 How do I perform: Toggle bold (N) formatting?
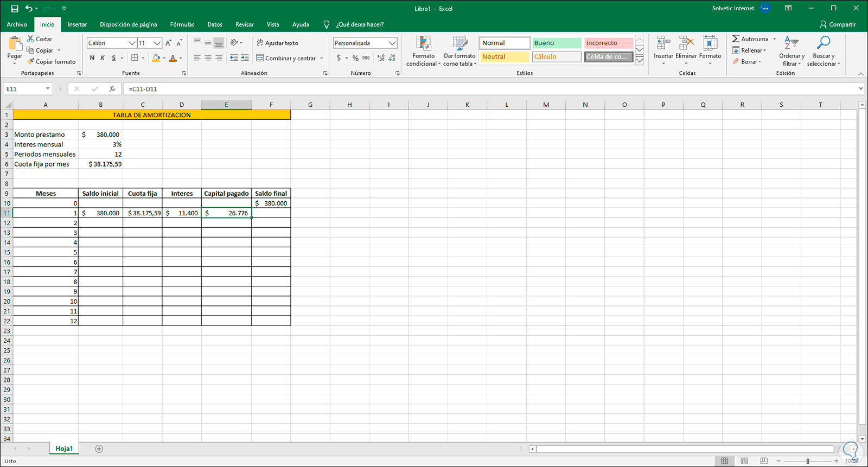(92, 58)
